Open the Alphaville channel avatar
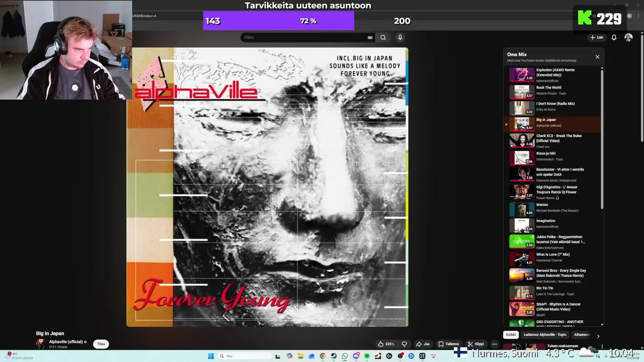644x362 pixels. pyautogui.click(x=41, y=344)
